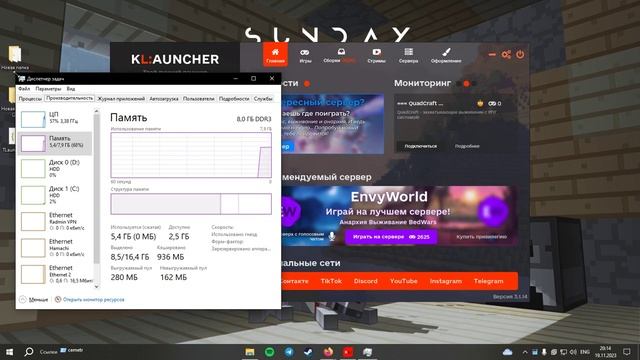Click OneDrive cloud tray icon
The width and height of the screenshot is (640, 360).
507,352
